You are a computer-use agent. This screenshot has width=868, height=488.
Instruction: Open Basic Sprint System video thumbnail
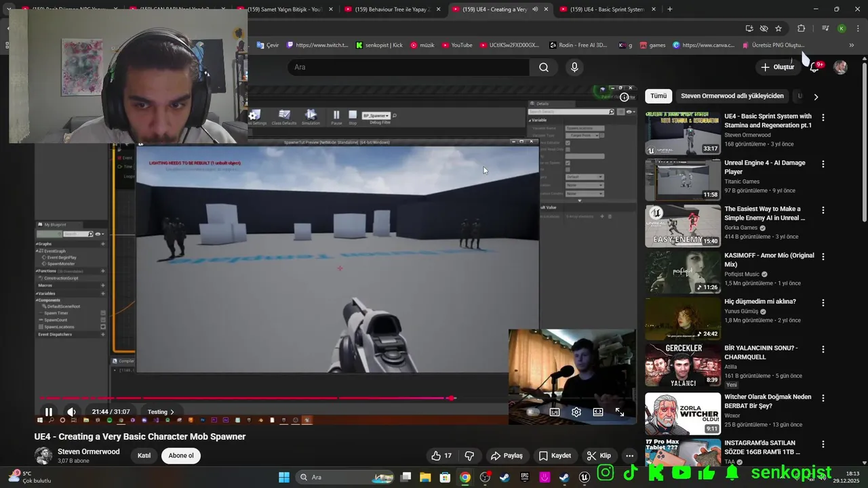coord(683,134)
